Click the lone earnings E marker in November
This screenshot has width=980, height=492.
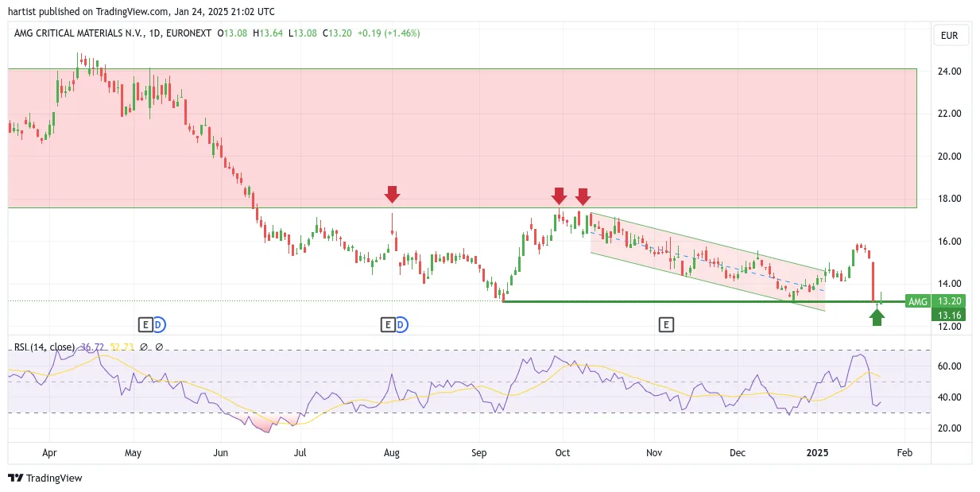666,324
